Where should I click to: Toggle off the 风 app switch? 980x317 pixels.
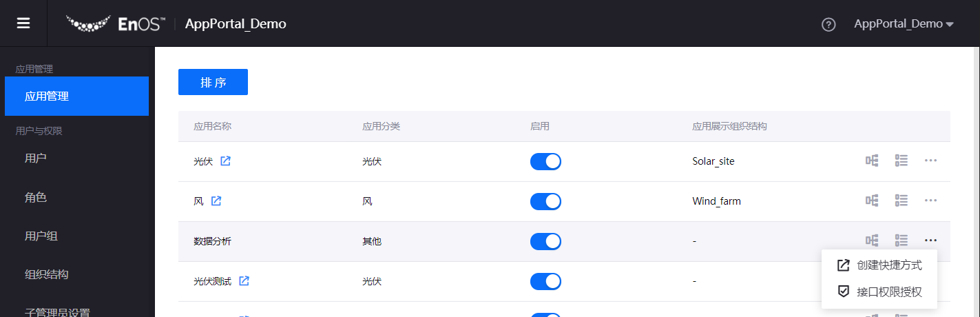[x=545, y=201]
